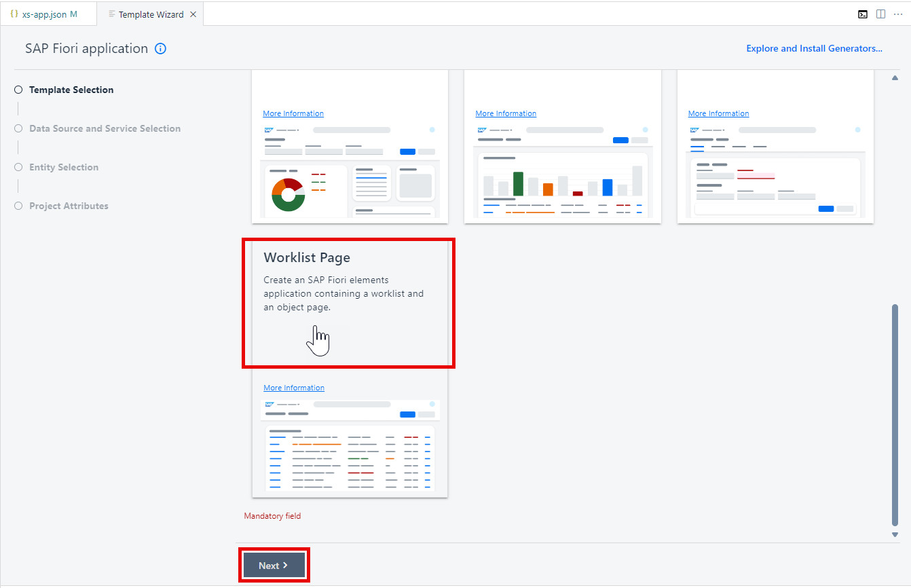Click the Mandatory field warning text
The image size is (911, 588).
272,516
